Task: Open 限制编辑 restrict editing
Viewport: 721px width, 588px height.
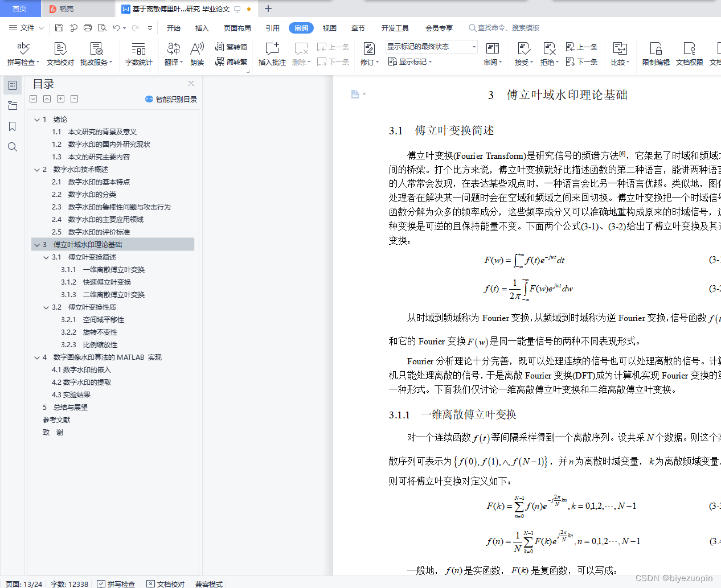Action: click(x=656, y=54)
